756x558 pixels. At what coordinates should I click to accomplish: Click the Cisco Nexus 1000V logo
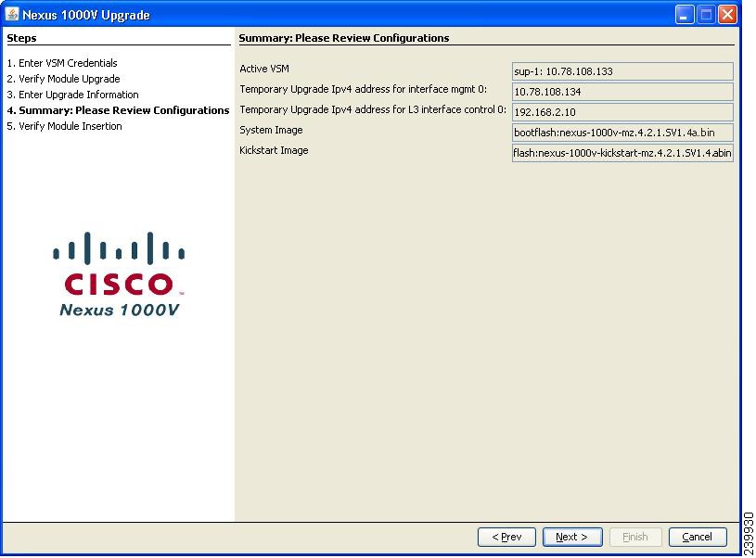click(x=119, y=274)
